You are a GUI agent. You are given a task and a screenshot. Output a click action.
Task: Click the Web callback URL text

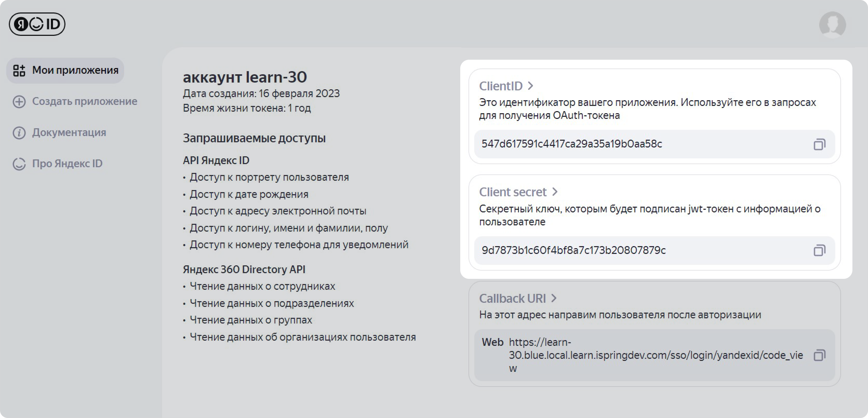[x=656, y=355]
